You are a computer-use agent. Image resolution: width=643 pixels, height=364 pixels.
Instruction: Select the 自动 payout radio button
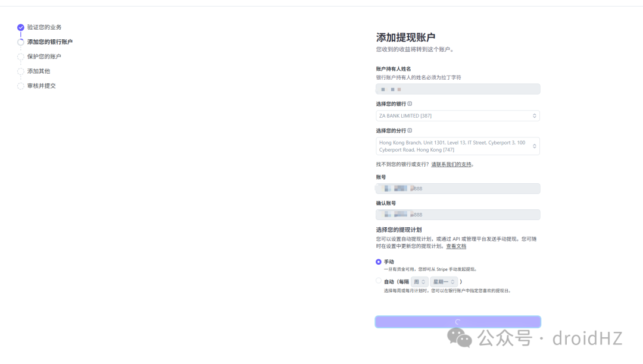pos(379,281)
